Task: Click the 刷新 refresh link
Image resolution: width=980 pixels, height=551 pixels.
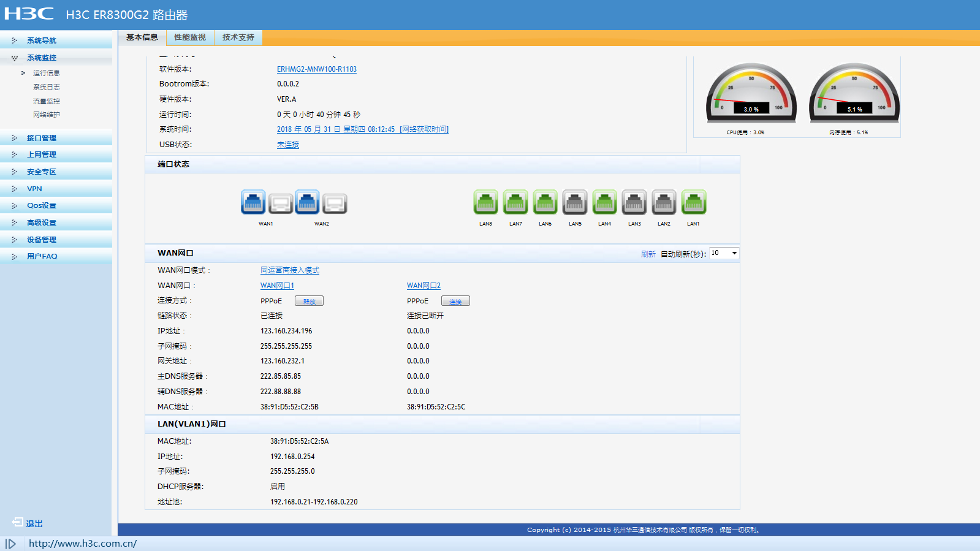Action: pos(648,254)
